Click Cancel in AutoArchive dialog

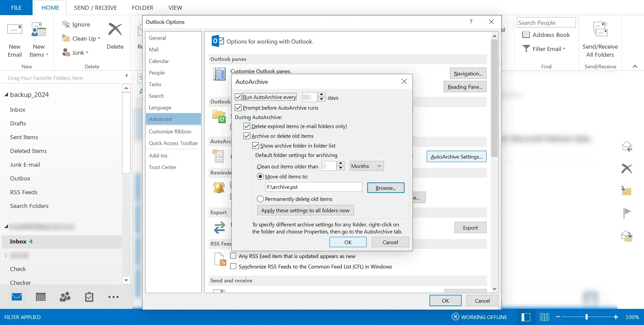tap(390, 242)
